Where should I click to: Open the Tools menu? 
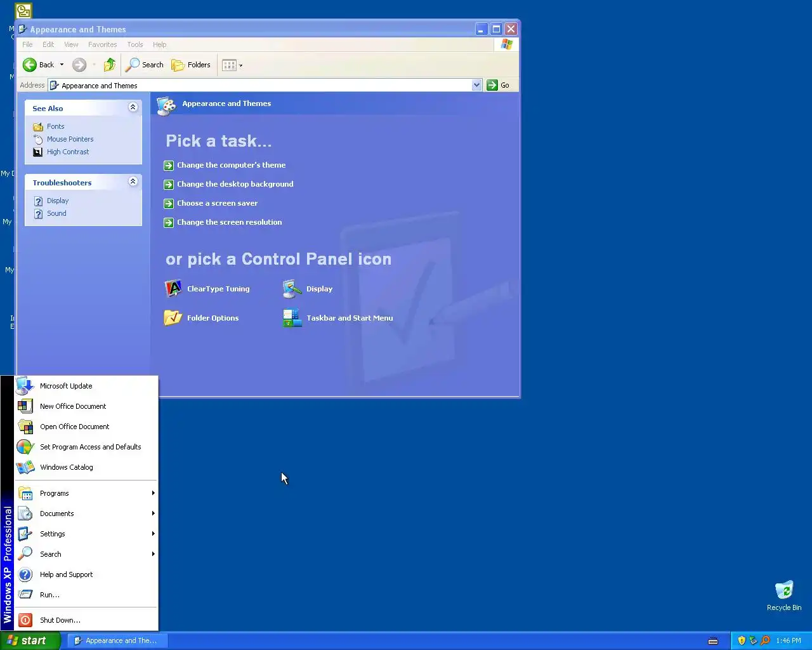(135, 44)
